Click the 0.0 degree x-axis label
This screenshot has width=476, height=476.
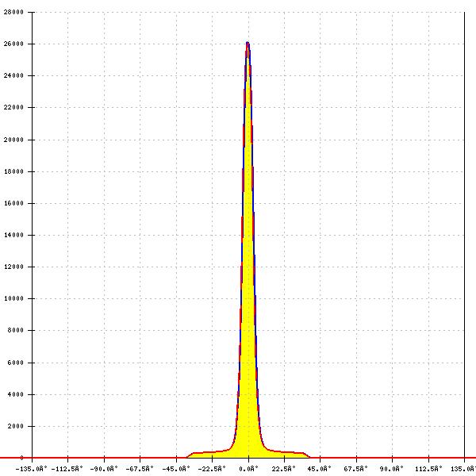coord(248,469)
